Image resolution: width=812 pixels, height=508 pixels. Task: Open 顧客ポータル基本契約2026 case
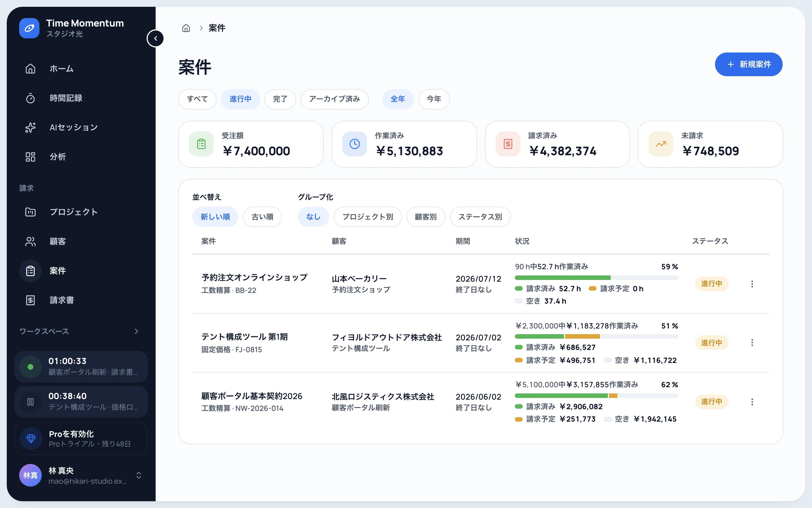pyautogui.click(x=252, y=396)
